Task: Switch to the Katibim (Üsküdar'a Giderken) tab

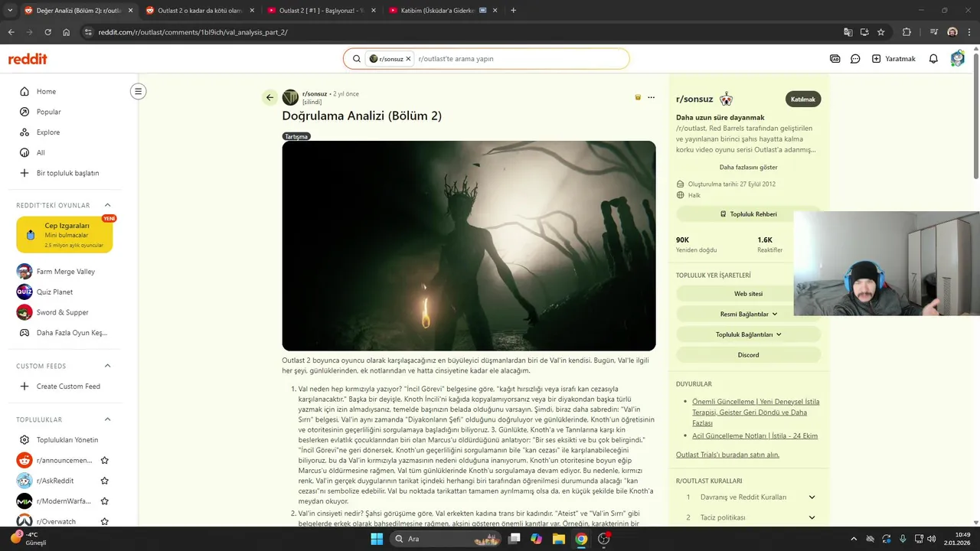Action: tap(442, 11)
